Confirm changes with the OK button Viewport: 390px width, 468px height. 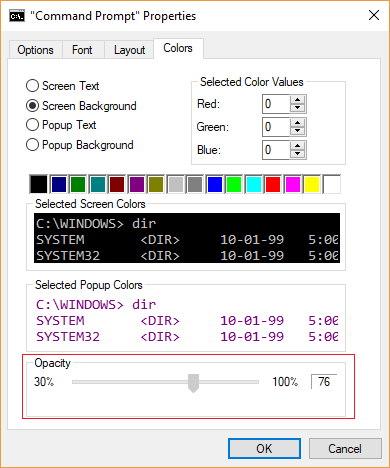(x=264, y=448)
